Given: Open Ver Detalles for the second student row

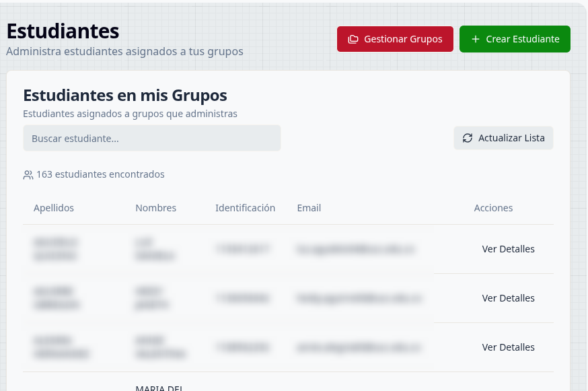Looking at the screenshot, I should click(x=508, y=298).
